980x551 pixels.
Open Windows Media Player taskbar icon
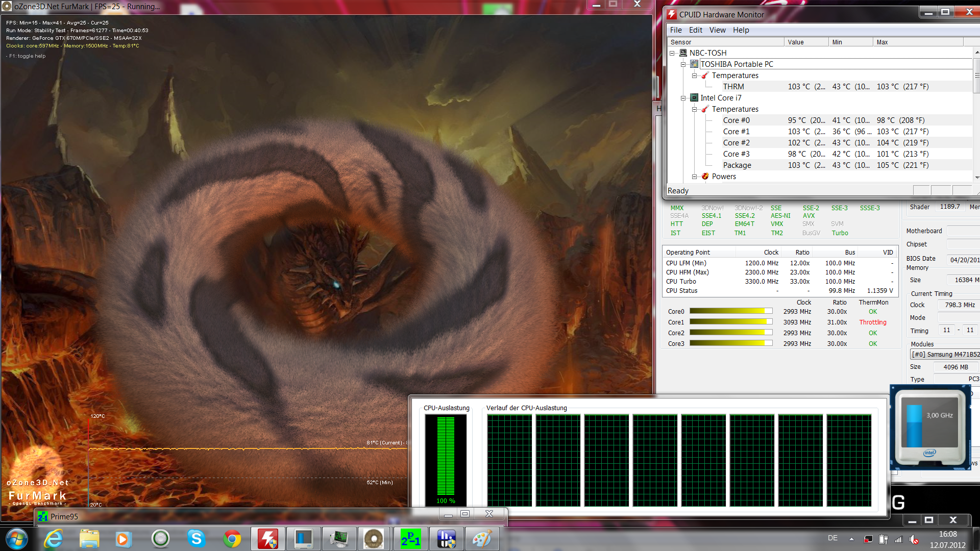tap(123, 539)
